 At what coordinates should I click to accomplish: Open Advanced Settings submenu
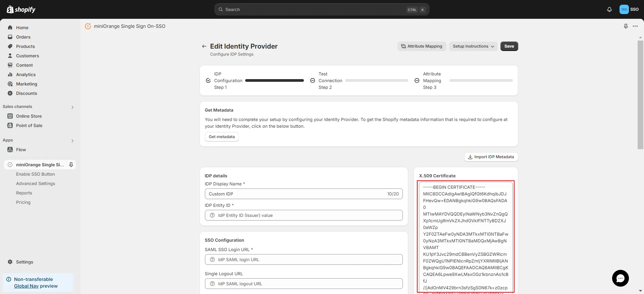[36, 183]
